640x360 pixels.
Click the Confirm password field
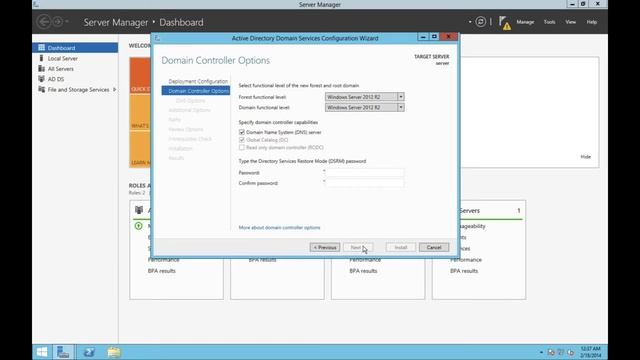tap(365, 183)
